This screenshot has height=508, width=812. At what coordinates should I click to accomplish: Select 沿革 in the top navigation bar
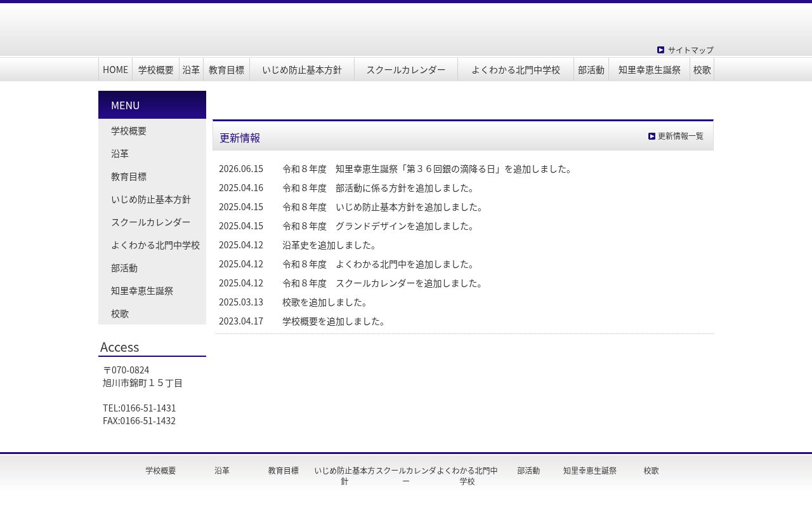pos(191,70)
